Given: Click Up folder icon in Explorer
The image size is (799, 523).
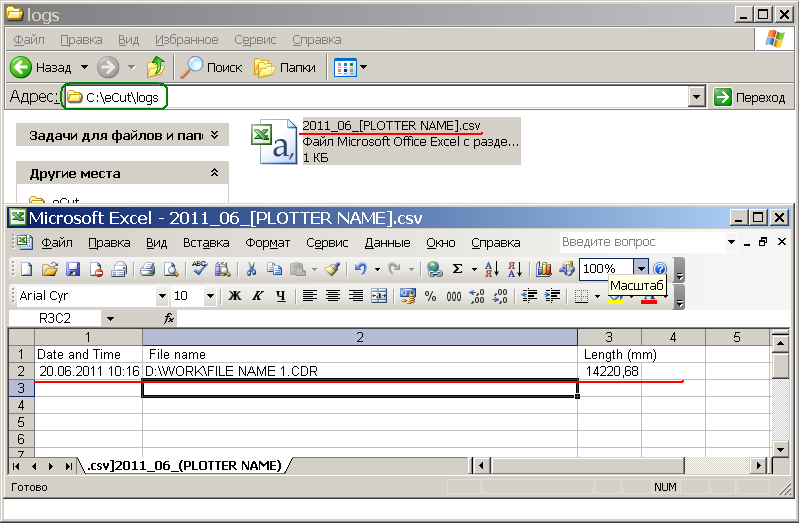Looking at the screenshot, I should [156, 67].
